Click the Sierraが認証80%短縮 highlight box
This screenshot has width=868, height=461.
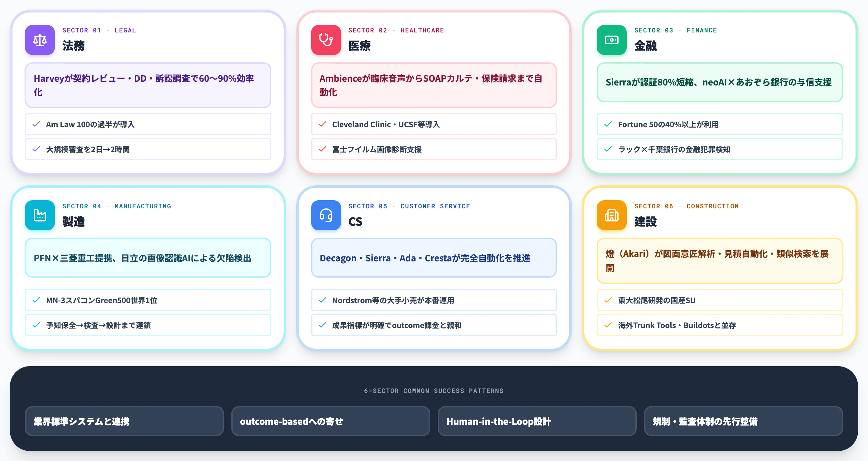point(720,82)
